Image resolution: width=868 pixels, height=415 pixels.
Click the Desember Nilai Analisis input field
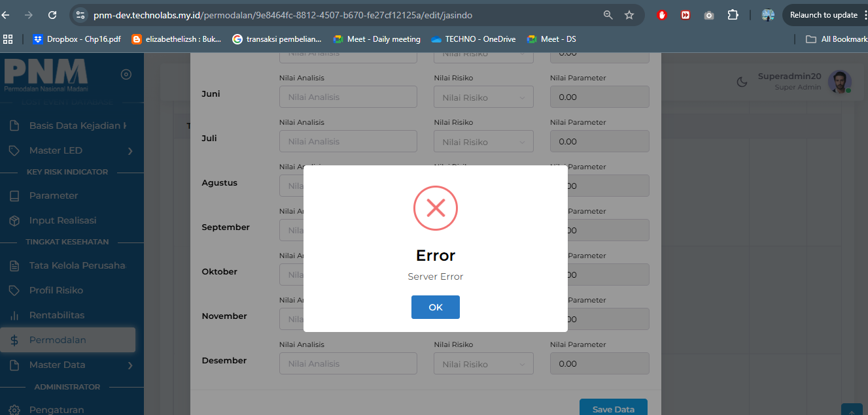click(x=348, y=363)
